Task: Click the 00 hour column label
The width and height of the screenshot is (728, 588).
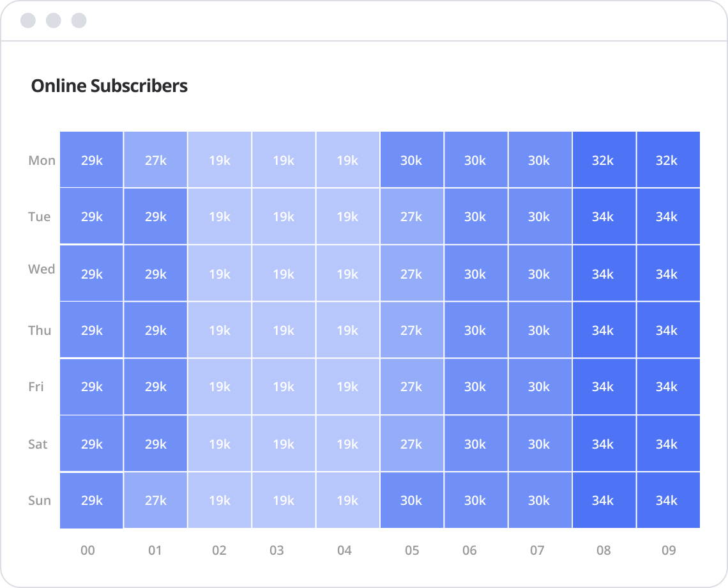Action: (88, 550)
